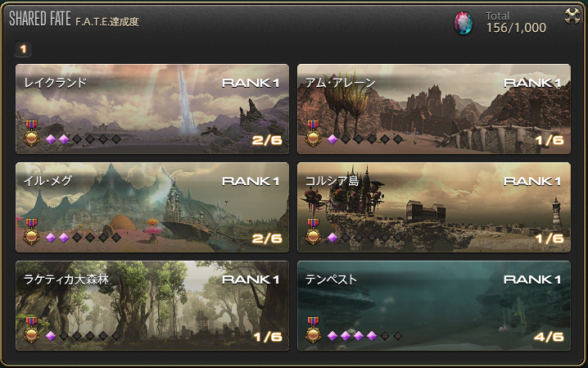Click the medal icon on the コルシア島 card
Screen dimensions: 588x368
(313, 232)
